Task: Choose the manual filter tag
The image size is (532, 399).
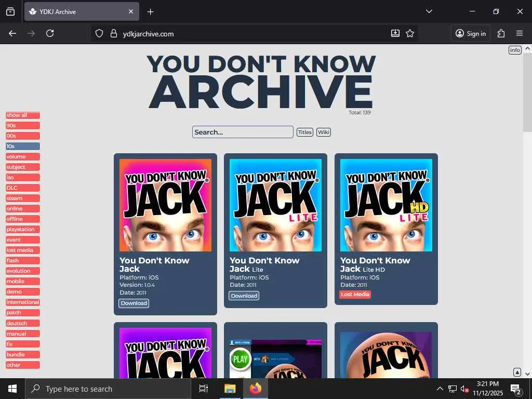Action: coord(23,334)
